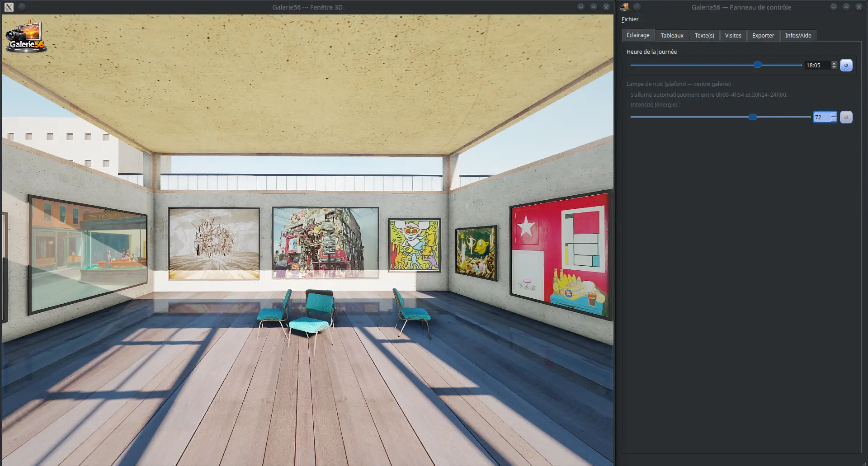Go to the Visites tab
868x466 pixels.
pyautogui.click(x=733, y=35)
